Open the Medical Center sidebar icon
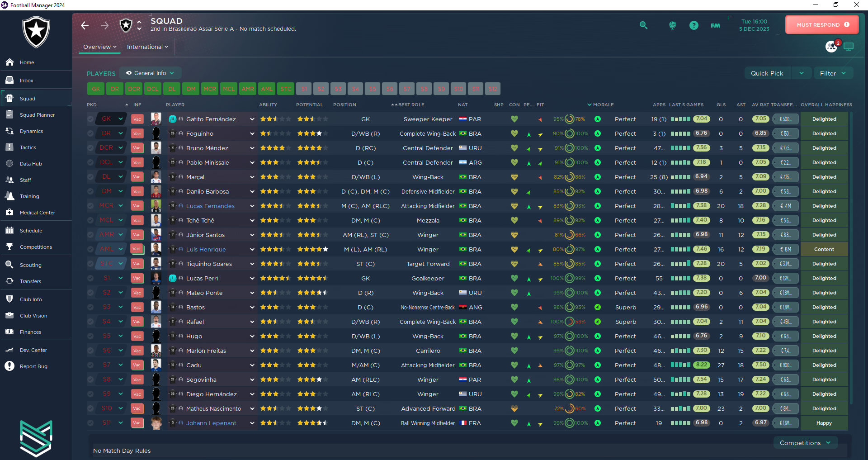The image size is (868, 460). 9,212
